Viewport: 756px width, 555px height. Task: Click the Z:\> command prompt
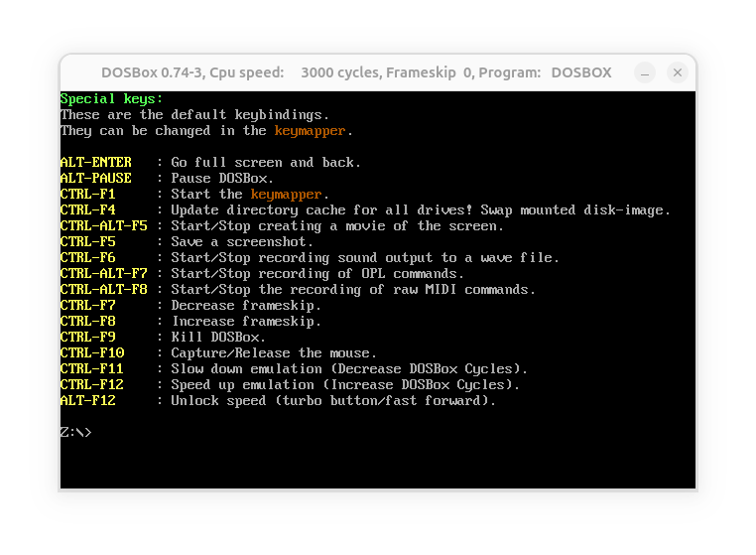tap(75, 432)
